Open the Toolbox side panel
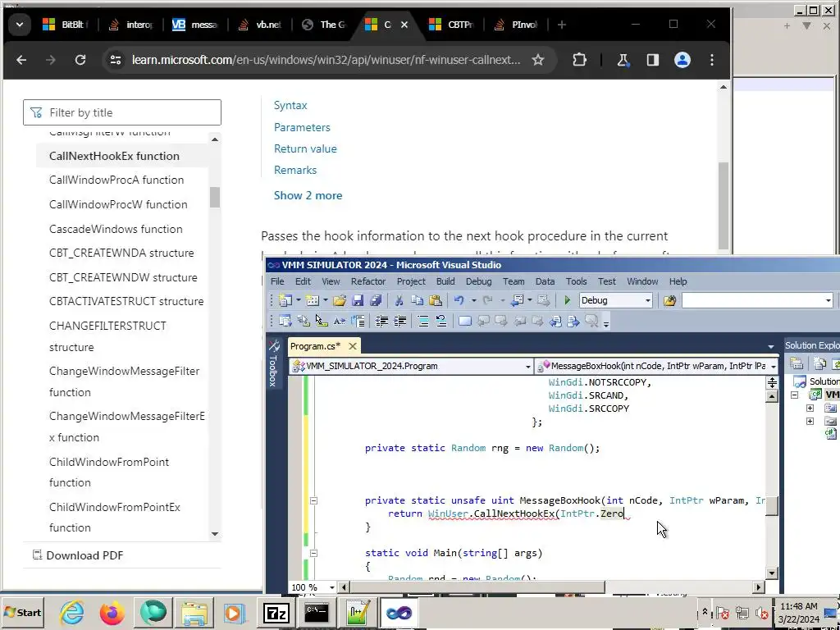Image resolution: width=840 pixels, height=630 pixels. point(274,363)
